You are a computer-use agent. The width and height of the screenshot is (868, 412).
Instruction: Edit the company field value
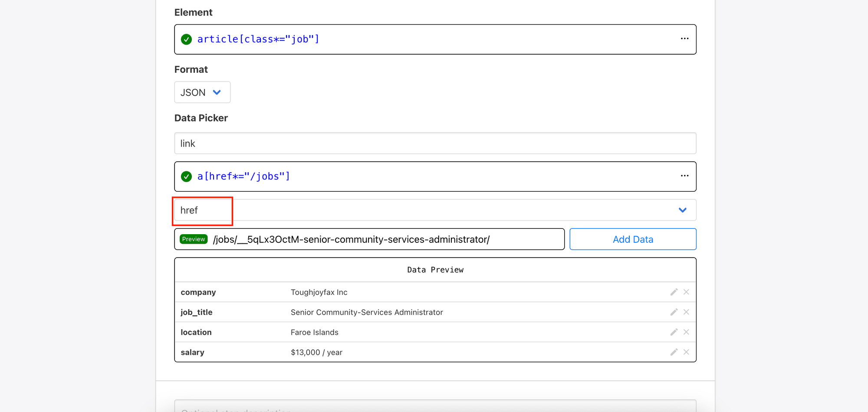674,292
